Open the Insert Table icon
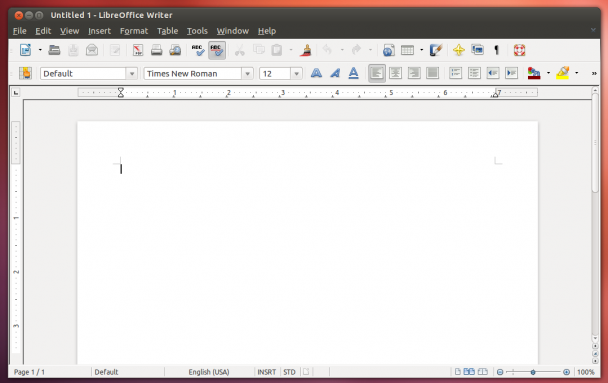 pos(407,50)
